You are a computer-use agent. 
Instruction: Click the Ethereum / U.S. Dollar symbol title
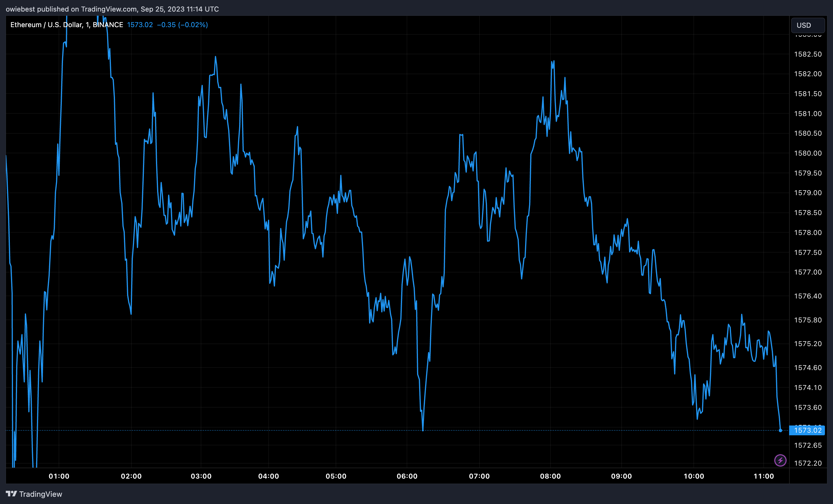coord(67,25)
